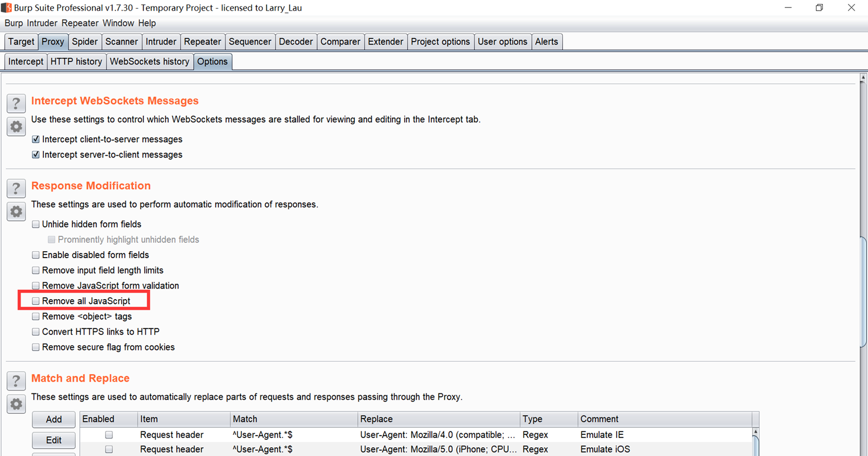
Task: Open help for Match and Replace
Action: coord(16,381)
